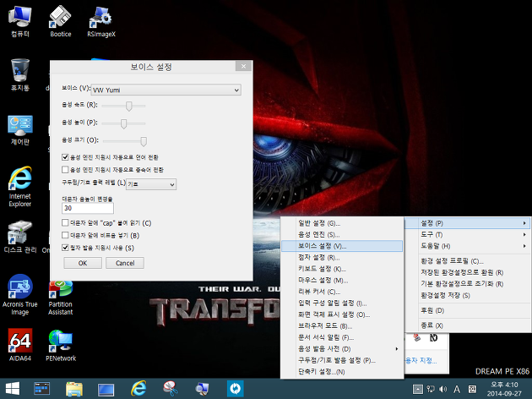The width and height of the screenshot is (532, 399).
Task: Click the volume speaker tray icon
Action: tap(442, 389)
